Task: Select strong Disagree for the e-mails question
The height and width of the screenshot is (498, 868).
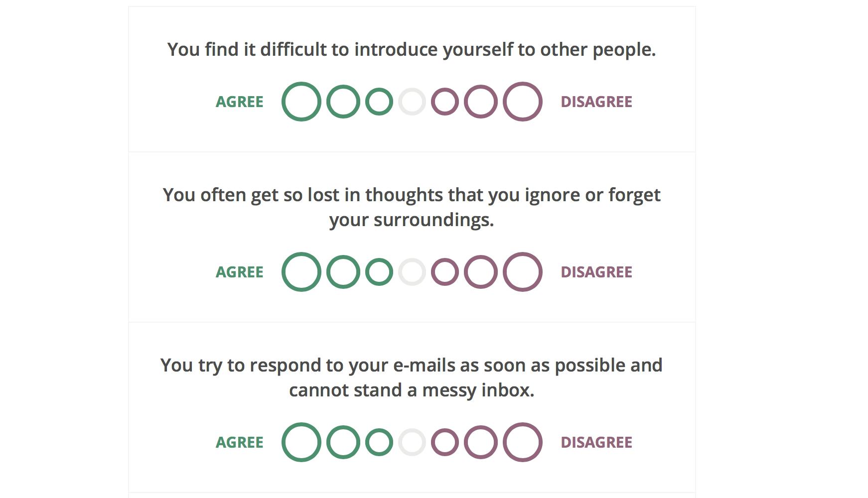Action: pyautogui.click(x=522, y=442)
